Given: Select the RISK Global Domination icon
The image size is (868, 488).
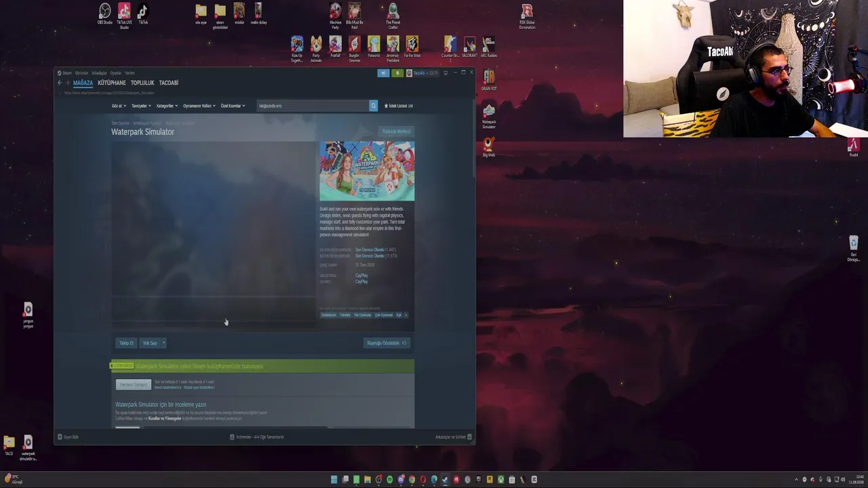Looking at the screenshot, I should coord(528,15).
